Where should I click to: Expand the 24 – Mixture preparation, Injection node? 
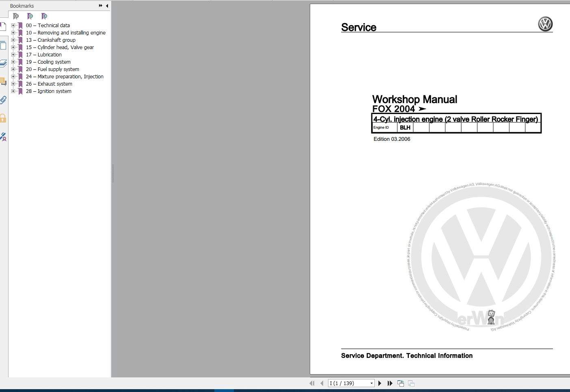coord(13,76)
